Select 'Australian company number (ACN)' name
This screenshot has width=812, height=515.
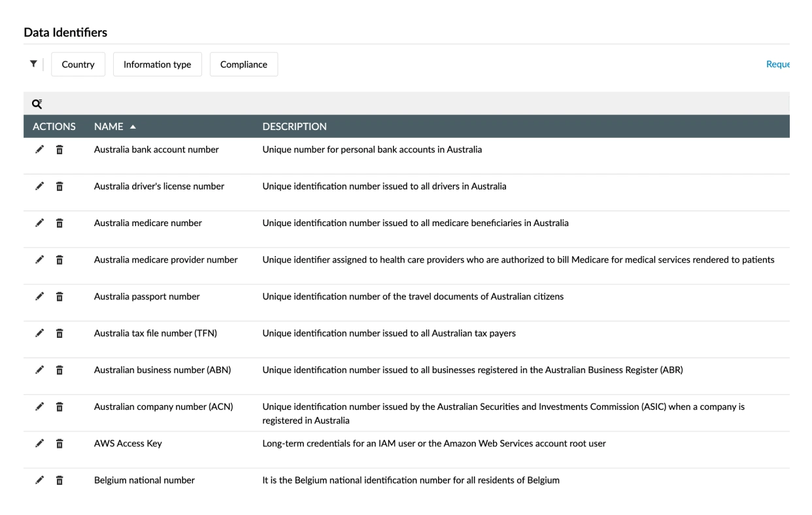pyautogui.click(x=163, y=407)
